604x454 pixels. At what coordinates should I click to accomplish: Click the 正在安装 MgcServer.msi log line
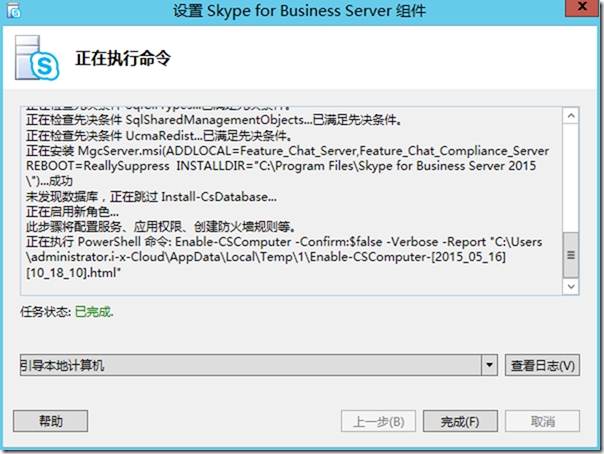287,151
